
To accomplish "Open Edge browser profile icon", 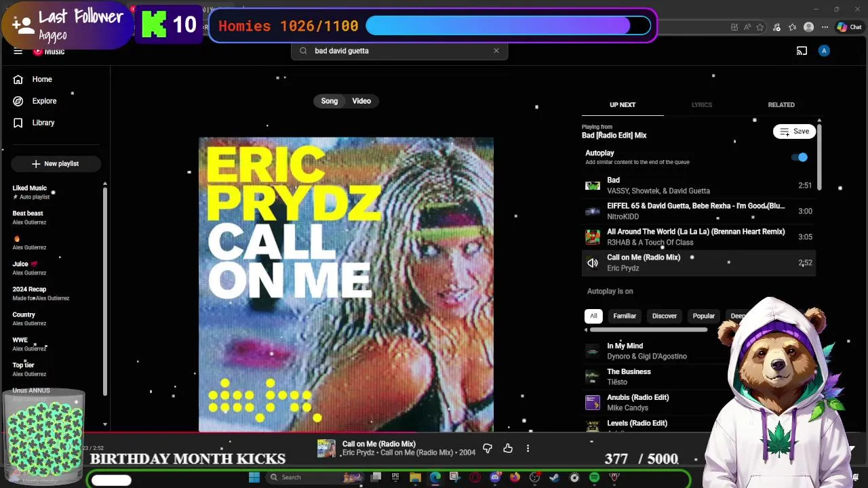I will click(x=808, y=27).
